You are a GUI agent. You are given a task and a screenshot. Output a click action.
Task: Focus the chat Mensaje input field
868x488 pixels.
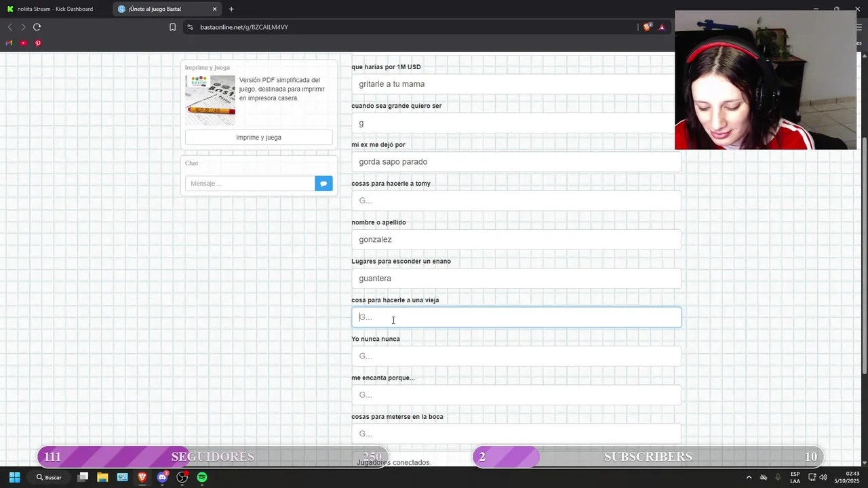coord(250,184)
